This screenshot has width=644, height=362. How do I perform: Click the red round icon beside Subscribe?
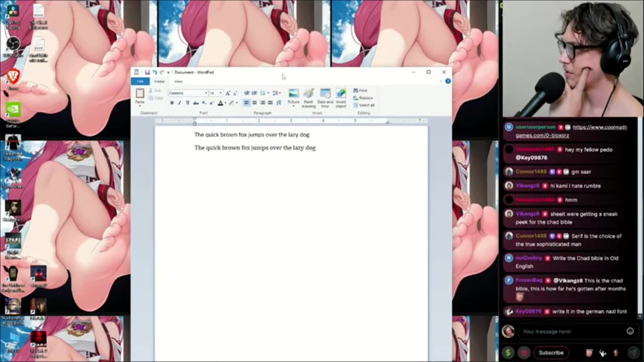(x=524, y=353)
